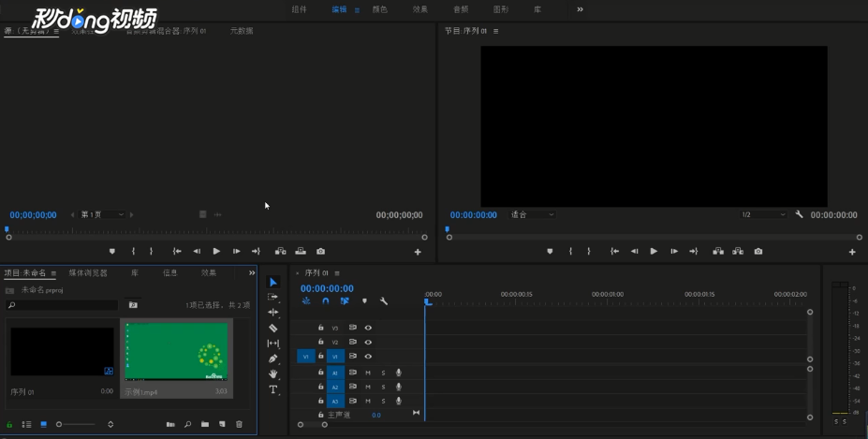
Task: Select the 示例1.mp4 clip thumbnail
Action: tap(176, 352)
